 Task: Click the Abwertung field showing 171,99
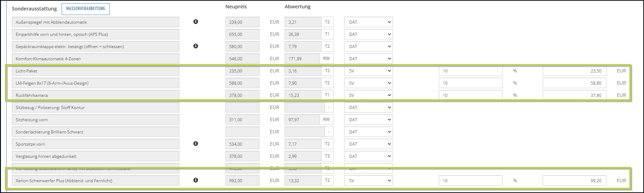tap(302, 59)
